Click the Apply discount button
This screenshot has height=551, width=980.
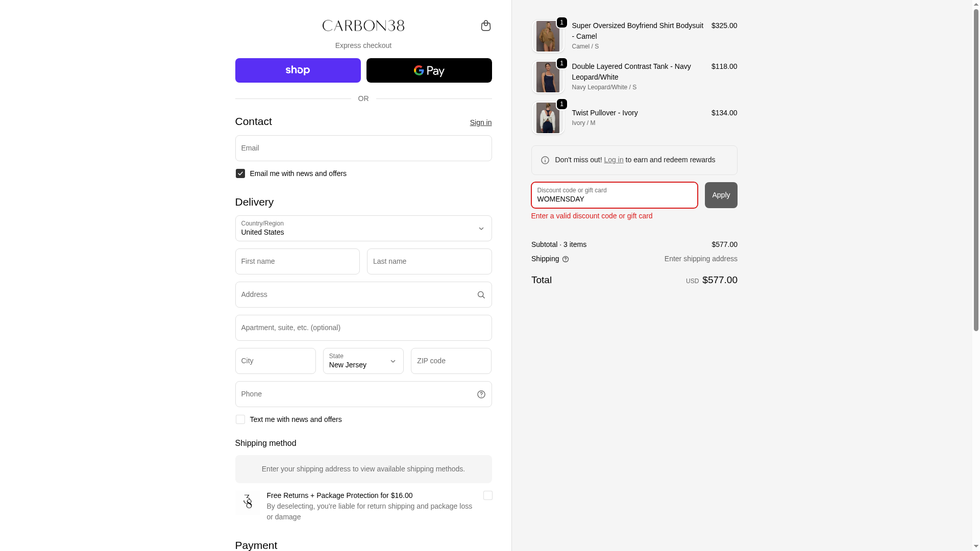721,195
